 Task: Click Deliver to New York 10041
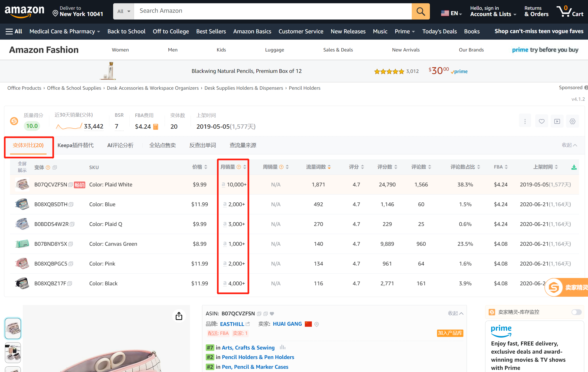tap(78, 11)
